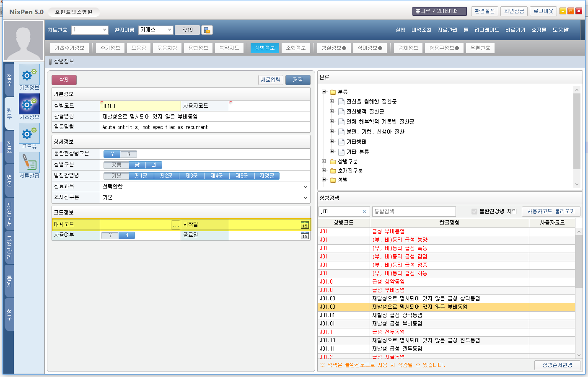Open the 코드뷰 gear icon
588x377 pixels.
[29, 133]
